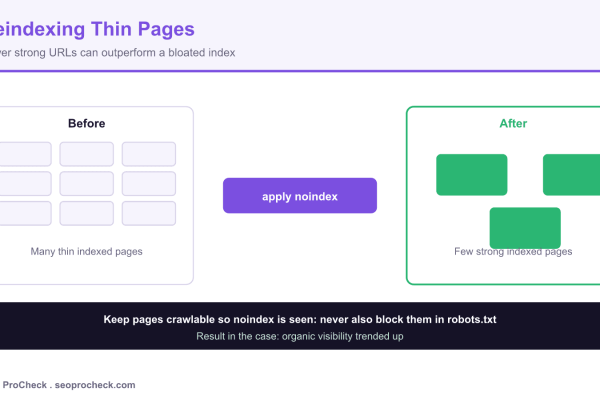
Task: Click 'Keep pages crawlable' banner line
Action: click(300, 319)
